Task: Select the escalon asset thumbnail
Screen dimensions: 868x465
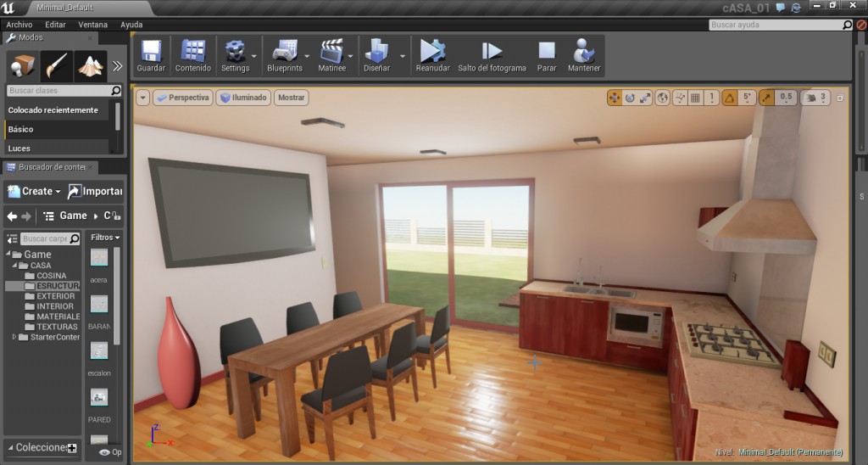Action: pyautogui.click(x=99, y=350)
